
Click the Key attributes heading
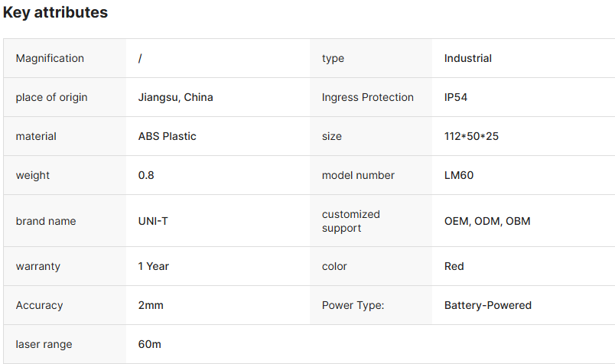pos(55,13)
